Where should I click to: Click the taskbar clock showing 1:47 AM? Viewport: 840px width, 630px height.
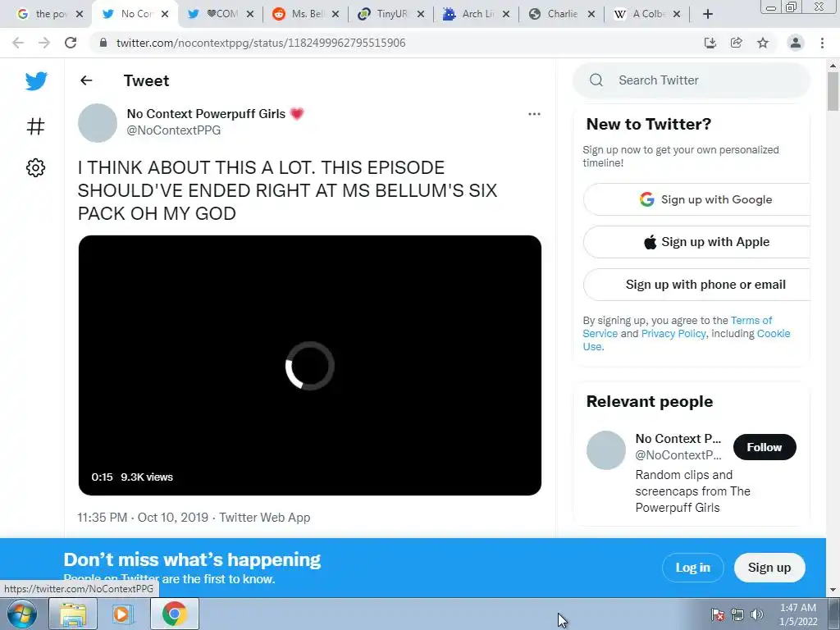coord(798,614)
